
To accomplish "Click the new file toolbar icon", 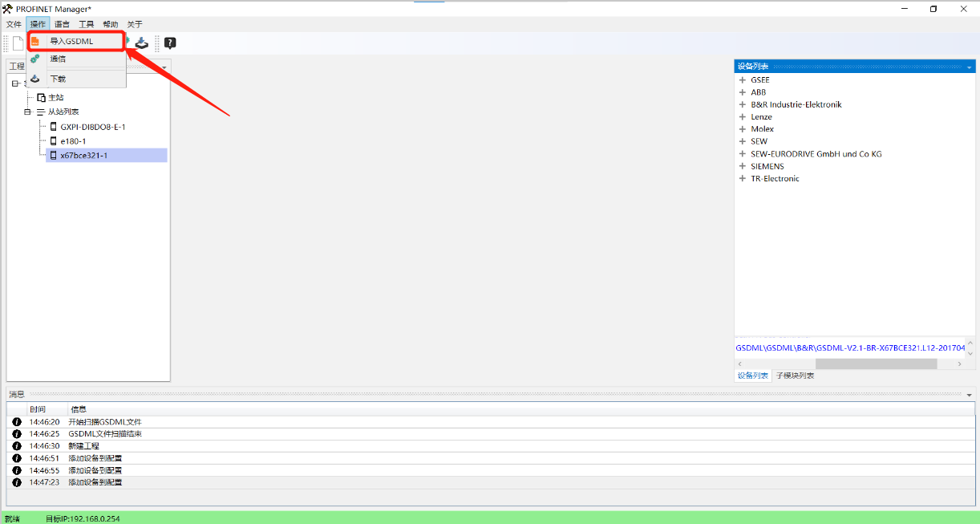I will click(x=18, y=43).
